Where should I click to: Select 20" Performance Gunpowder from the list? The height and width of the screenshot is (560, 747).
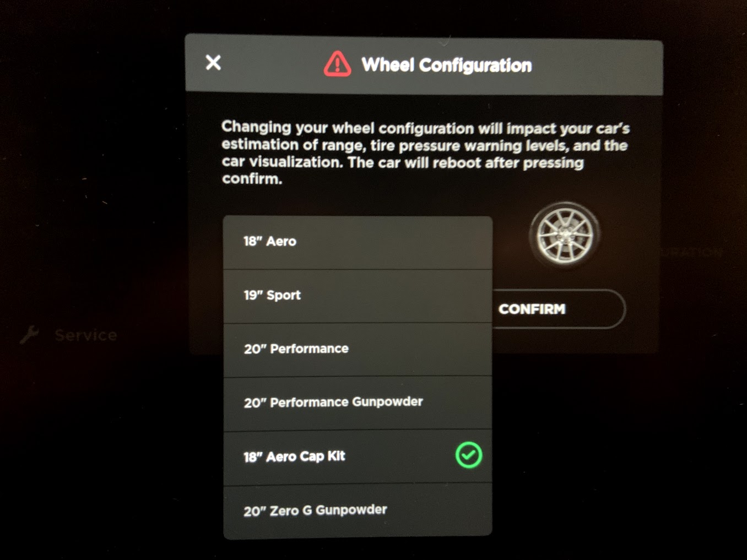coord(357,403)
